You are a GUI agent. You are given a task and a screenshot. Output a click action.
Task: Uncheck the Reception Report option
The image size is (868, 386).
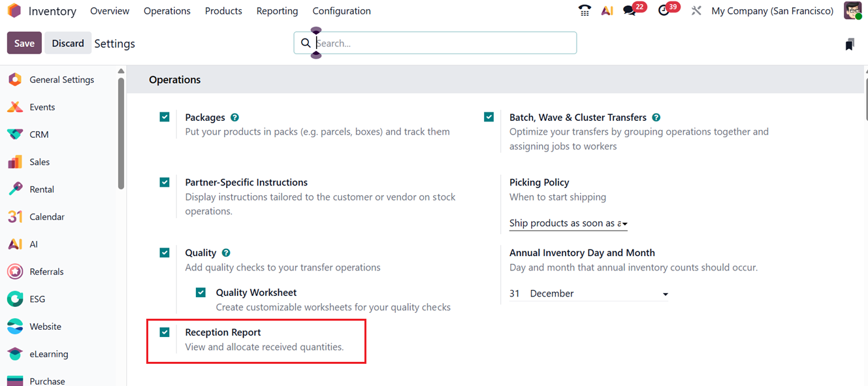click(165, 332)
